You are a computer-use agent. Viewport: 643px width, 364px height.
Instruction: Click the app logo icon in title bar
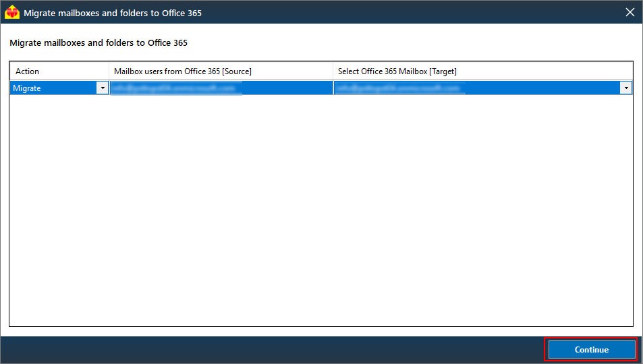pyautogui.click(x=12, y=12)
